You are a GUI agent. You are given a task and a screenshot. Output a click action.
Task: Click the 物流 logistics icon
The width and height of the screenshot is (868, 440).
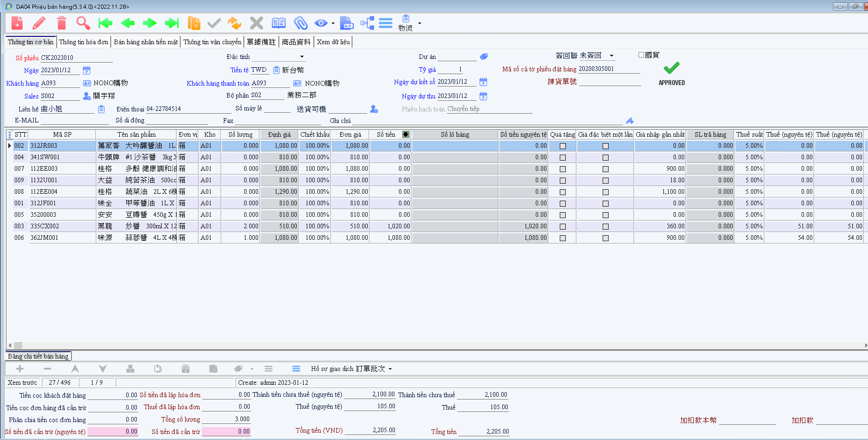tap(405, 23)
